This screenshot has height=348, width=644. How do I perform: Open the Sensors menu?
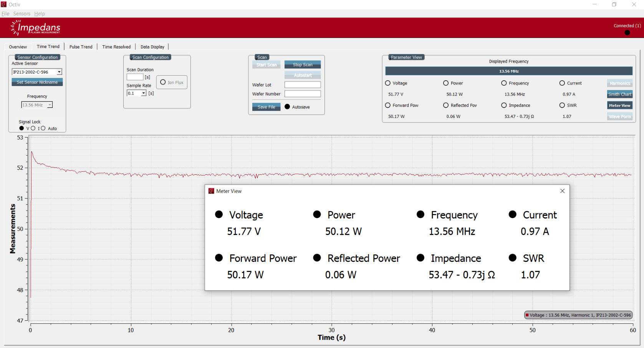22,13
